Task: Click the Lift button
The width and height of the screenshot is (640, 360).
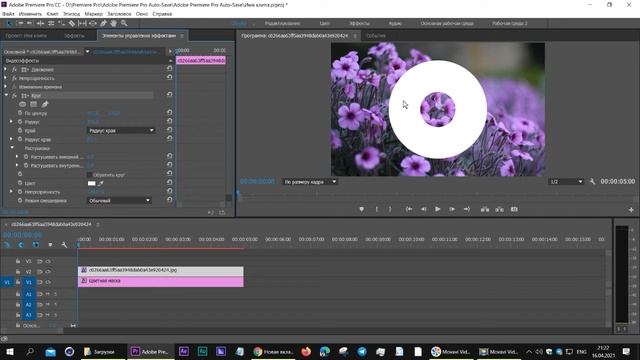Action: (484, 209)
